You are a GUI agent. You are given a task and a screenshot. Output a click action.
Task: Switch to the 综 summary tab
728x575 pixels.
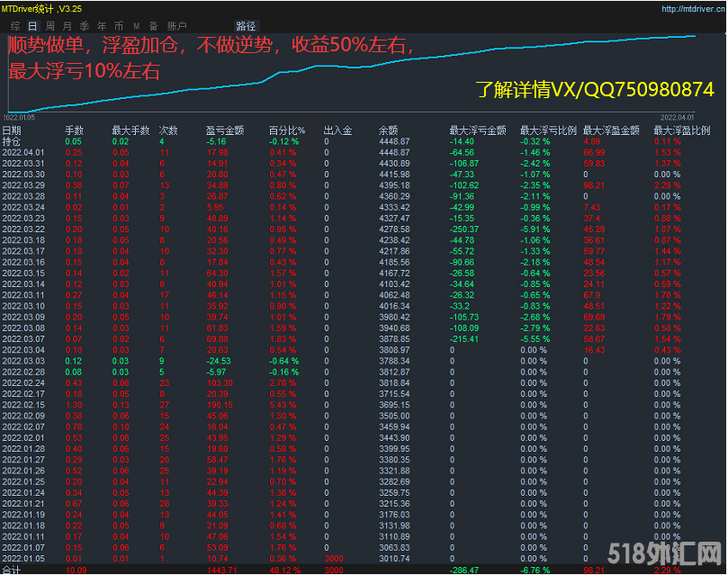coord(15,26)
